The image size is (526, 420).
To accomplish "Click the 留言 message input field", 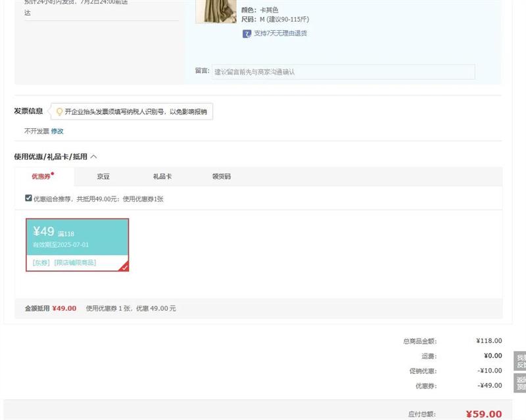I will pos(343,72).
